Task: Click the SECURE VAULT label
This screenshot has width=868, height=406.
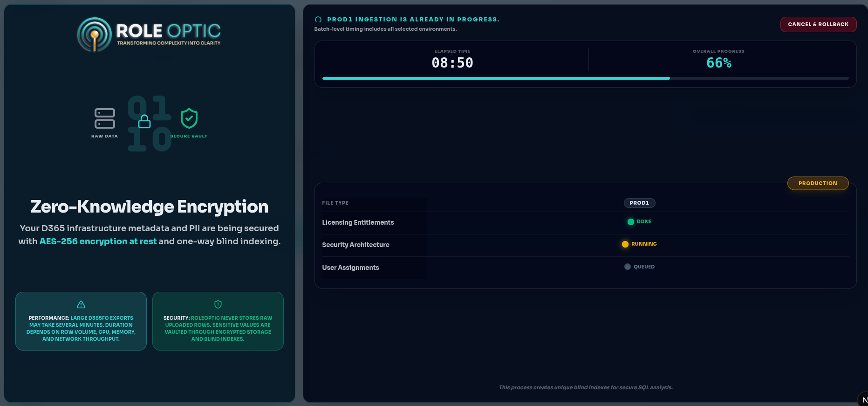Action: click(189, 136)
